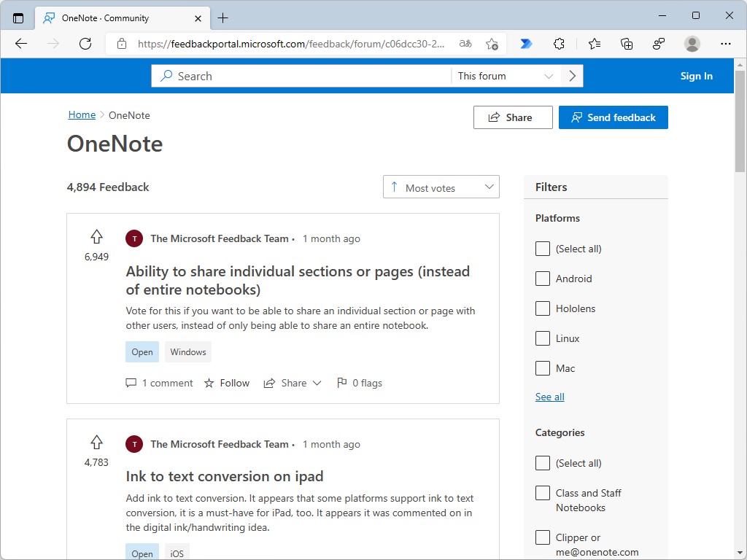Click the 4,894 Feedback count text
This screenshot has width=747, height=560.
(108, 187)
